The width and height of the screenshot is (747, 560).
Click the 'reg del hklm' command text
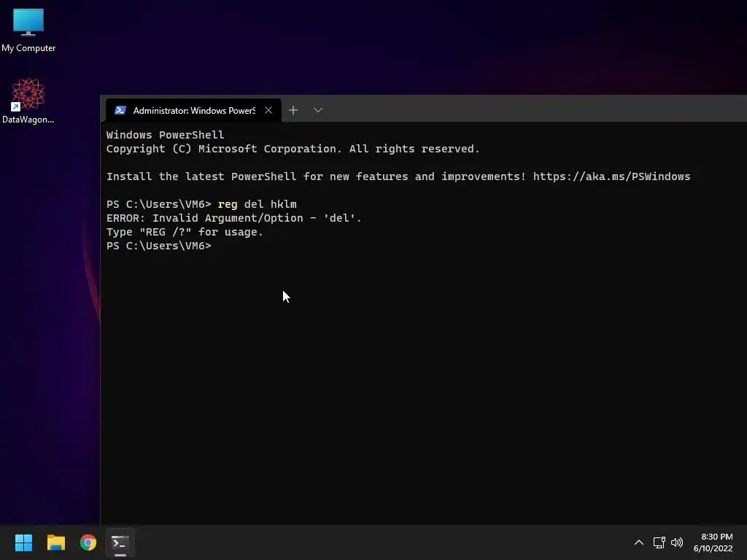[x=258, y=204]
